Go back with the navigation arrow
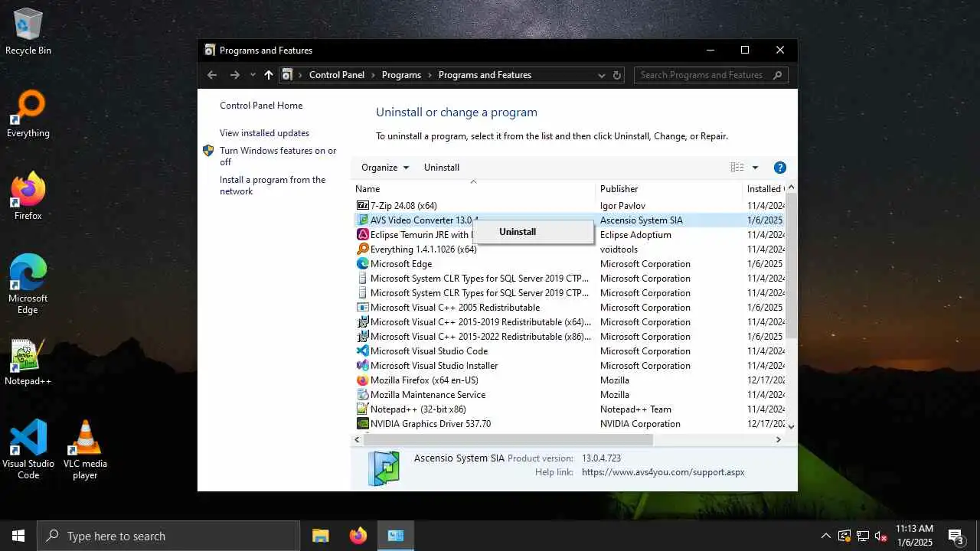 [212, 75]
